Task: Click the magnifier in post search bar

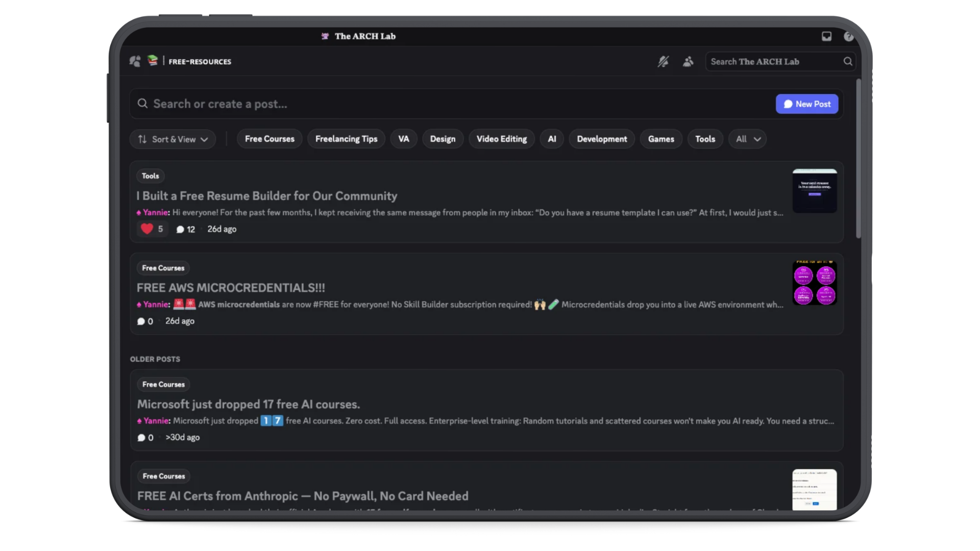Action: [143, 104]
